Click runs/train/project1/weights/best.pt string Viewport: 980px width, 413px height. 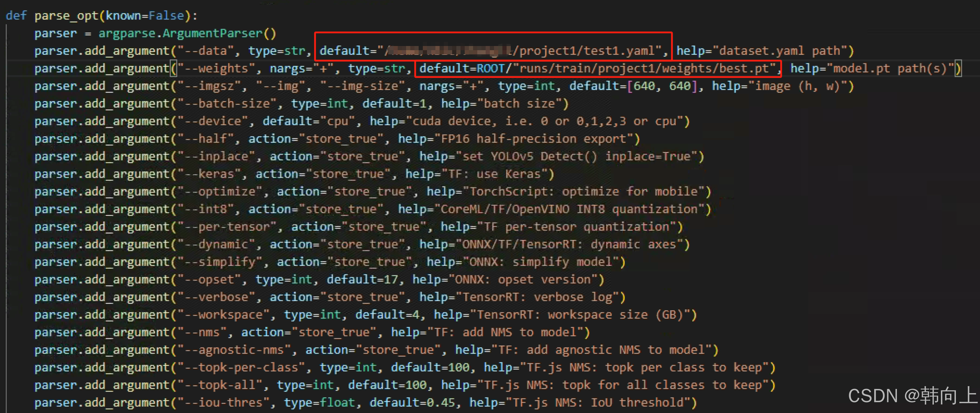644,68
